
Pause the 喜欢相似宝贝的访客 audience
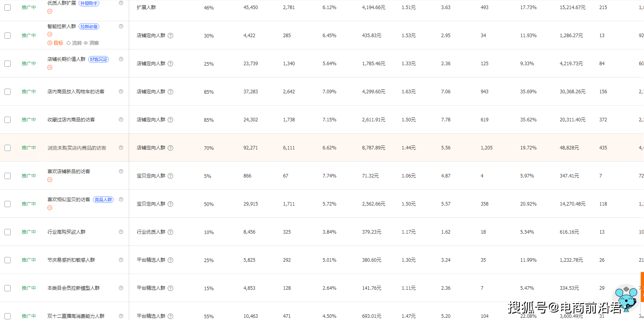pyautogui.click(x=50, y=208)
